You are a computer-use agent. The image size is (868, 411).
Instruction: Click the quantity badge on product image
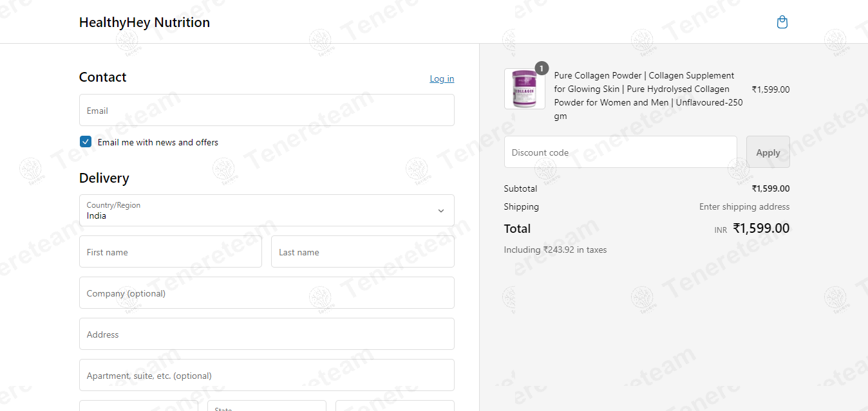[x=542, y=68]
